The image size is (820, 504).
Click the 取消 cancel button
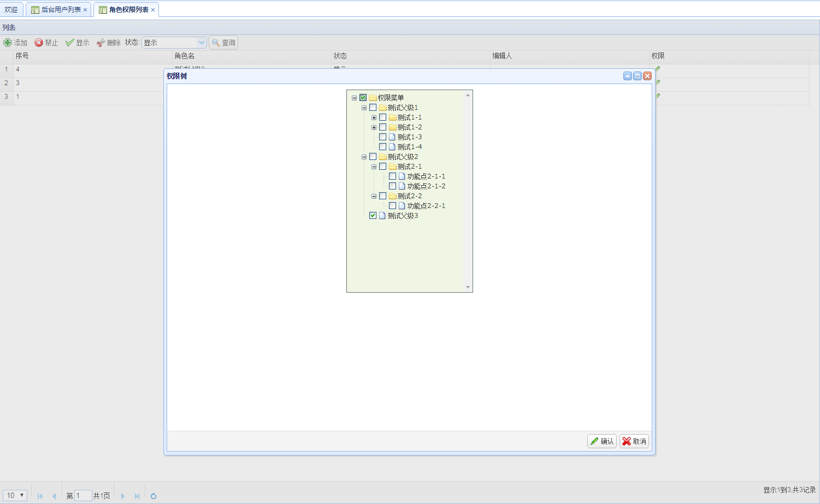click(634, 441)
